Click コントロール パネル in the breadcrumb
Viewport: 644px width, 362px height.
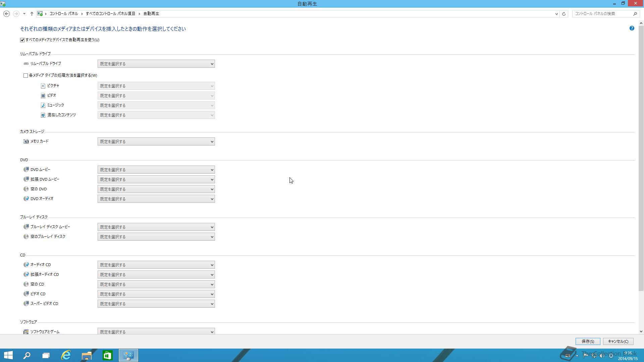pos(64,14)
